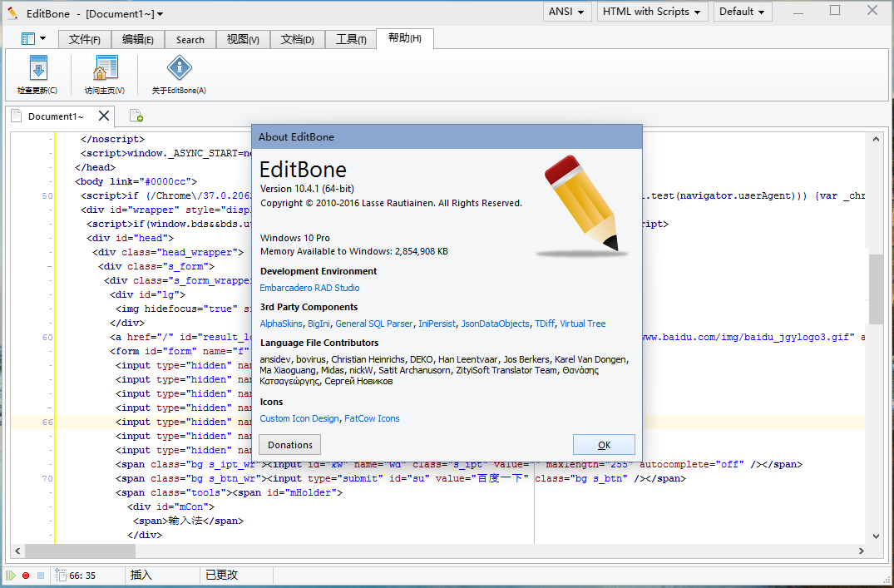Image resolution: width=894 pixels, height=588 pixels.
Task: Click the Donations button
Action: (289, 445)
